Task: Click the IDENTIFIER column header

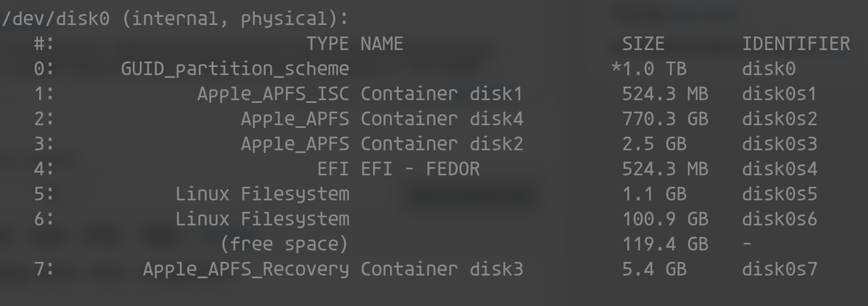Action: (796, 44)
